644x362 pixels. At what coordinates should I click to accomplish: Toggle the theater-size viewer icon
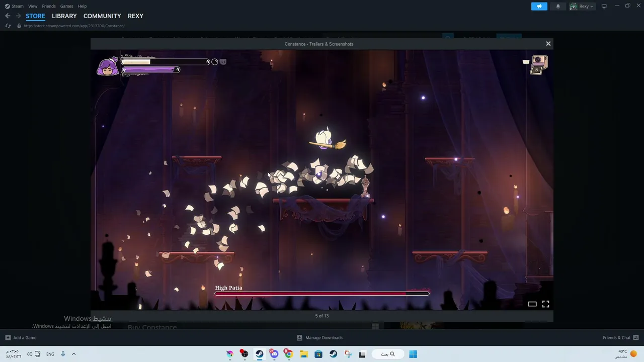532,304
